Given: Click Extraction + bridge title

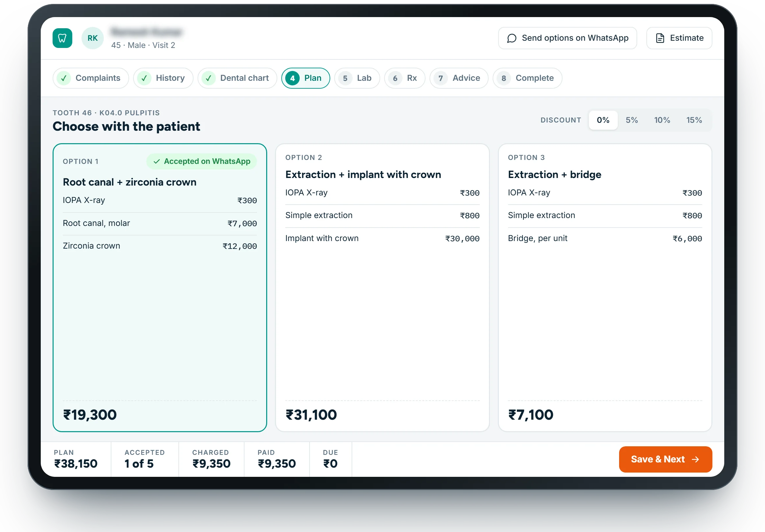Looking at the screenshot, I should pos(554,175).
